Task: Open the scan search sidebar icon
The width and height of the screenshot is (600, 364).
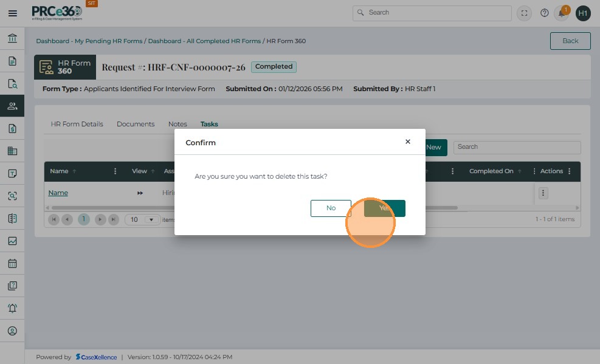Action: coord(12,196)
